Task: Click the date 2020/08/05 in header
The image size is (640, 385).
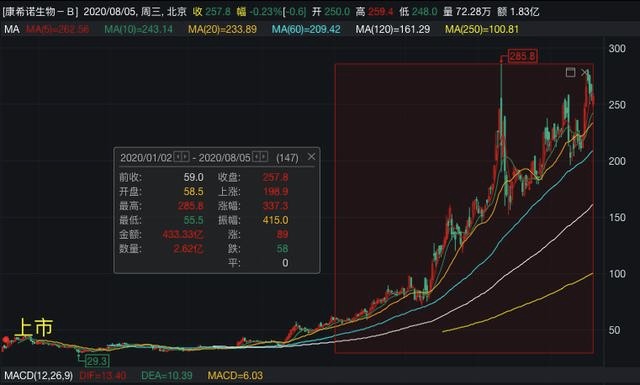Action: point(109,11)
